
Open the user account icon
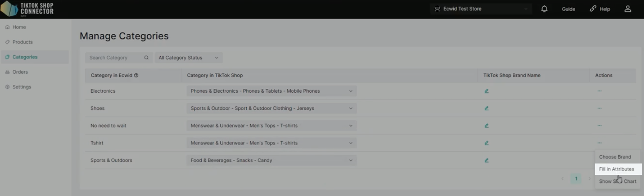point(628,9)
